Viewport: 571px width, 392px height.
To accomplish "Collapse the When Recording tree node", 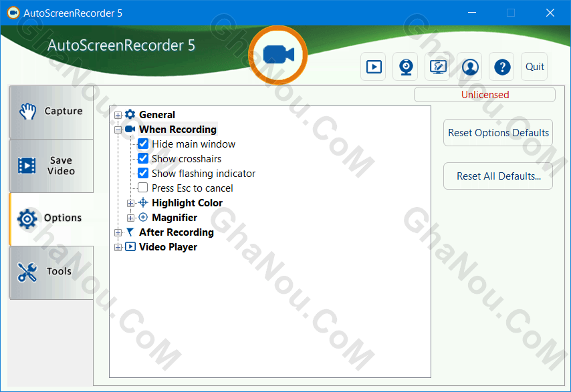I will (x=118, y=130).
